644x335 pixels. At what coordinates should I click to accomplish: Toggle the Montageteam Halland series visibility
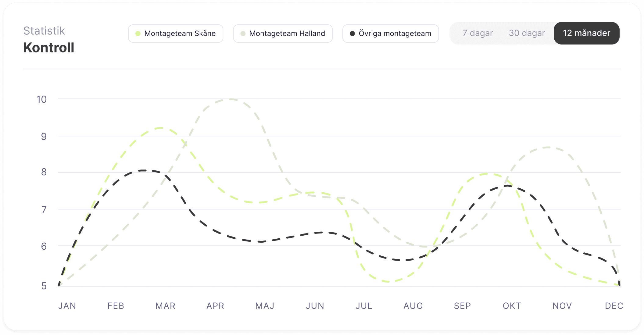click(283, 34)
